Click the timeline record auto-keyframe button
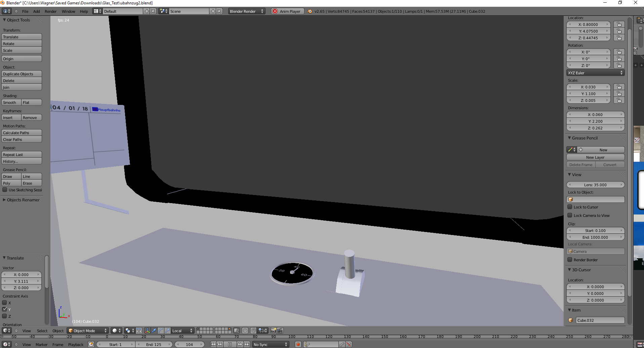This screenshot has height=348, width=644. coord(298,344)
